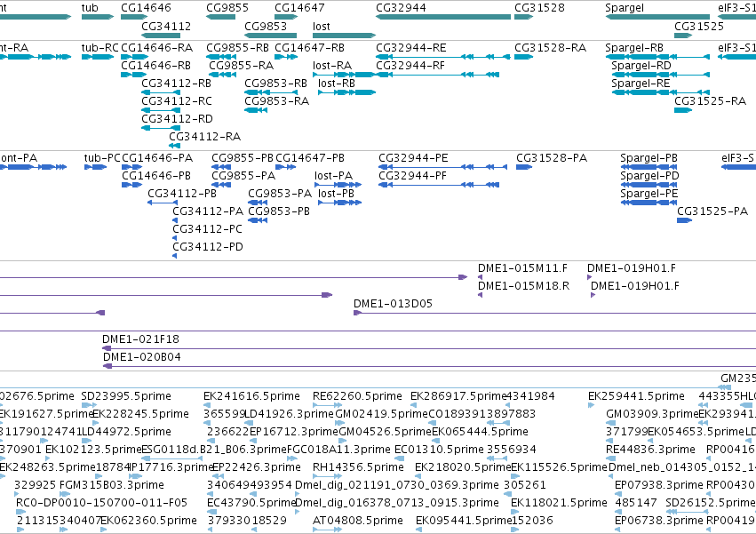Select the CG34112-PB protein label
This screenshot has height=534, width=756.
pyautogui.click(x=182, y=194)
